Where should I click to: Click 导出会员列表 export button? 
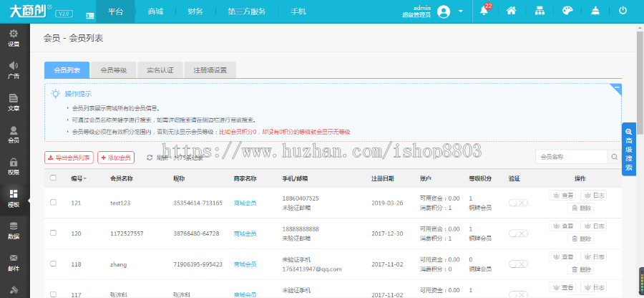click(69, 158)
